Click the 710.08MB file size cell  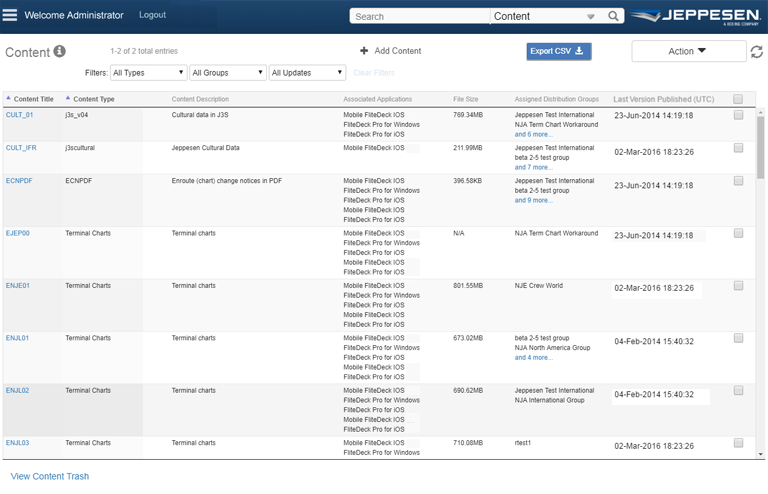(x=468, y=443)
